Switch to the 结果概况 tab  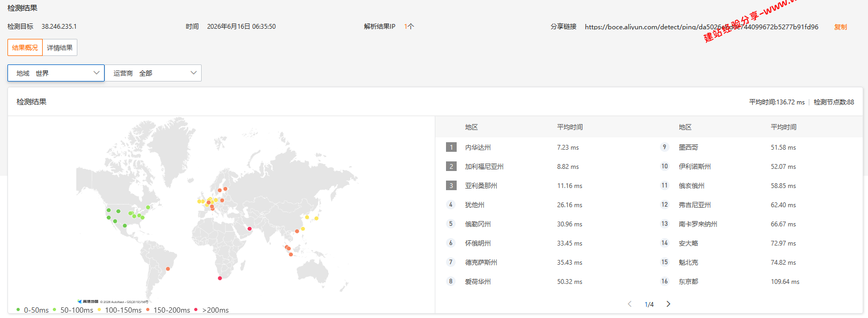[25, 47]
